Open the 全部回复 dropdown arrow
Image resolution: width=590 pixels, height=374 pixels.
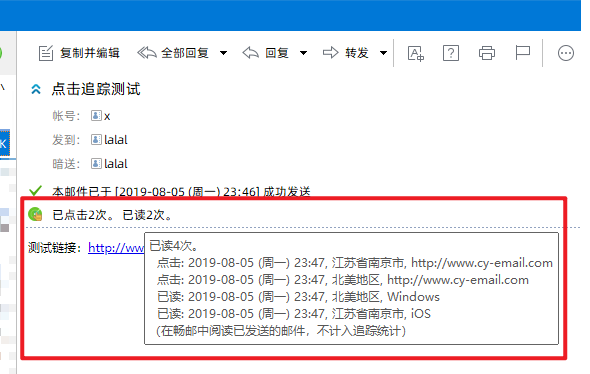coord(224,53)
